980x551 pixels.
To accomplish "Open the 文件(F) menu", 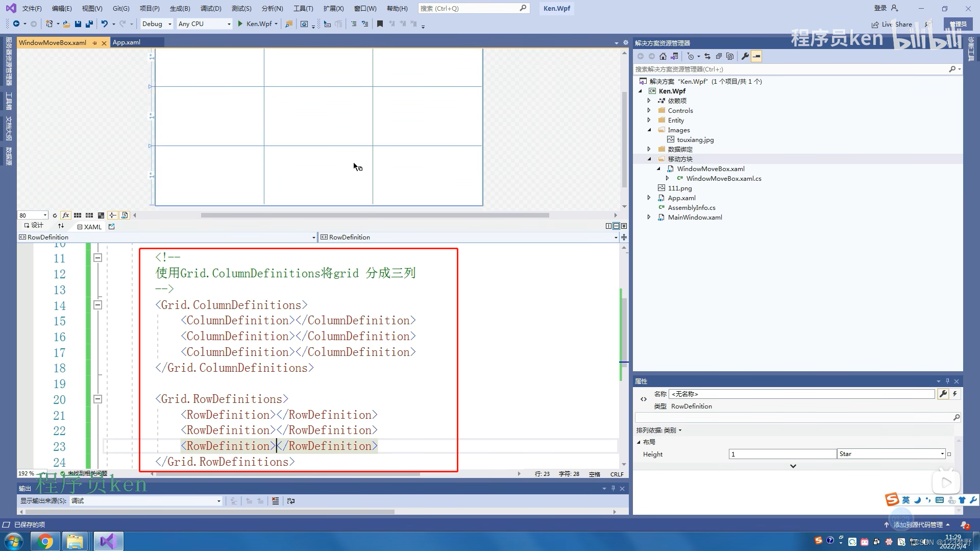I will [x=32, y=9].
